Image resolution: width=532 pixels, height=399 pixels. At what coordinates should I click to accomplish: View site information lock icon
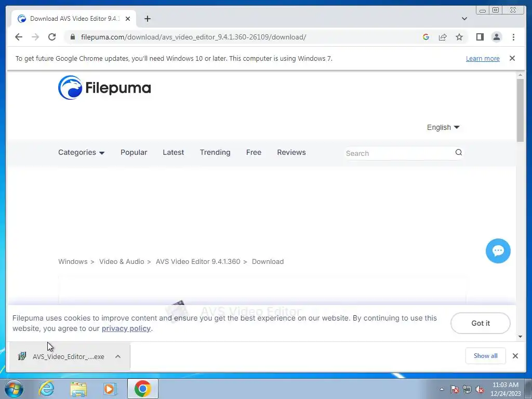point(73,37)
